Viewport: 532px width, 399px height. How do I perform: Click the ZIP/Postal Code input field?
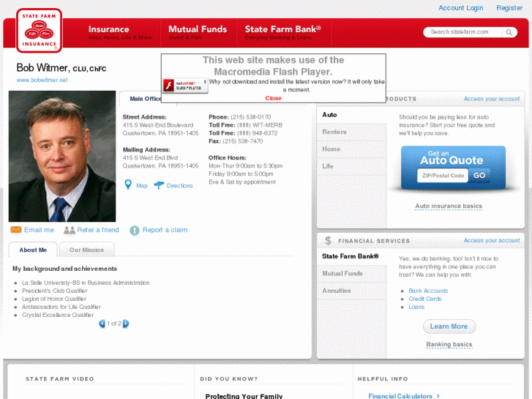(443, 176)
